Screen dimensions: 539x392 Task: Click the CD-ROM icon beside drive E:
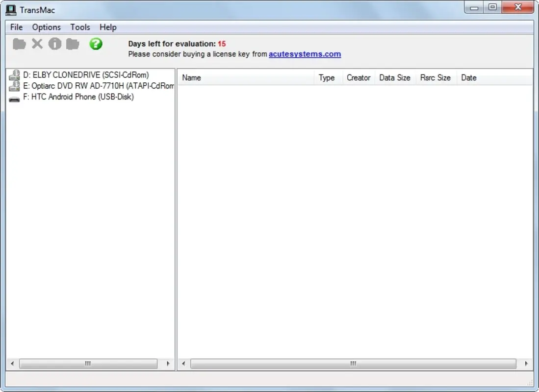(x=14, y=86)
